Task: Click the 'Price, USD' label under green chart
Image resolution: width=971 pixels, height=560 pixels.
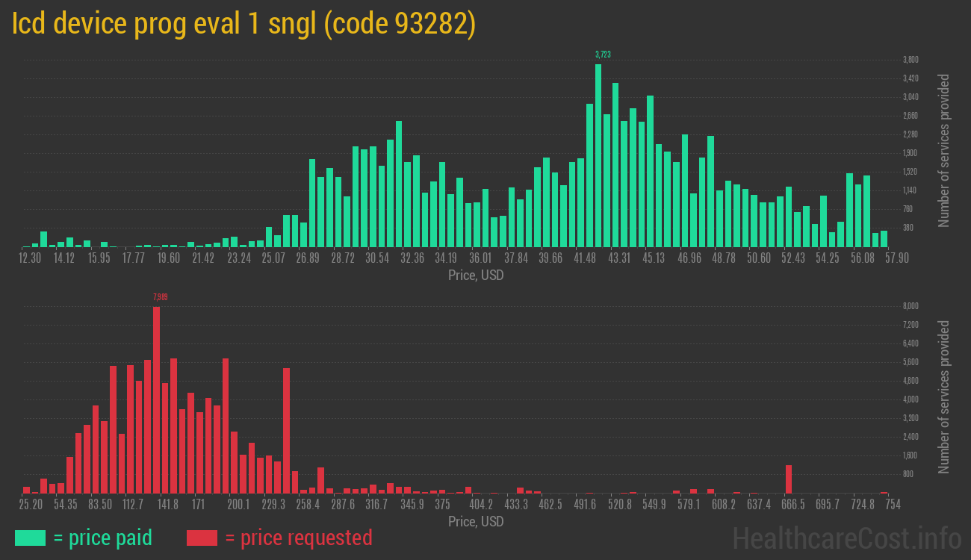Action: click(x=476, y=276)
